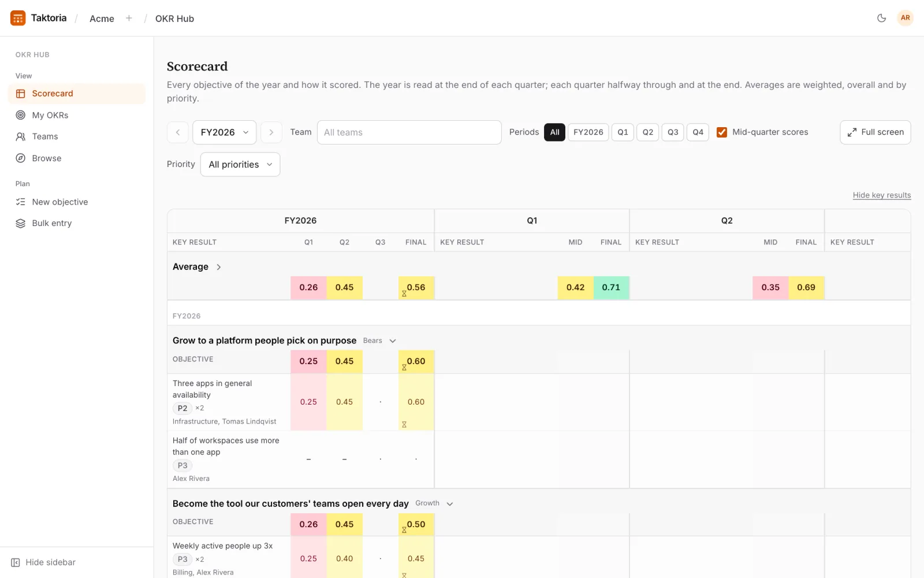924x578 pixels.
Task: Click the Taktoria logo icon
Action: [x=18, y=18]
